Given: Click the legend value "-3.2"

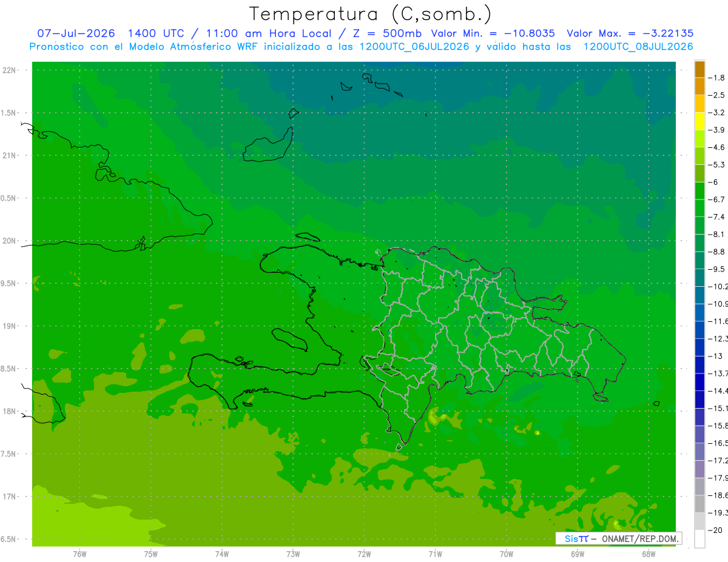Looking at the screenshot, I should (x=718, y=113).
